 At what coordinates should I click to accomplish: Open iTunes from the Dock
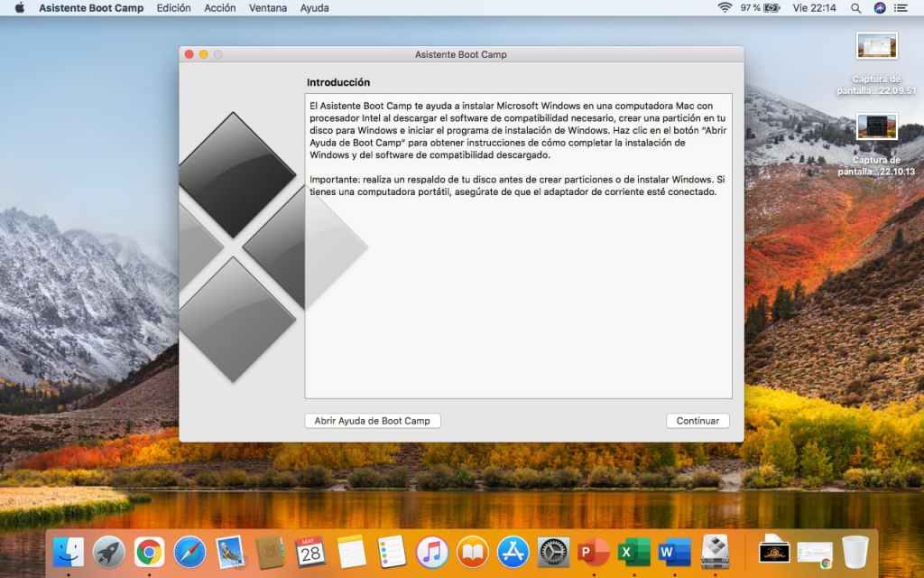click(432, 551)
